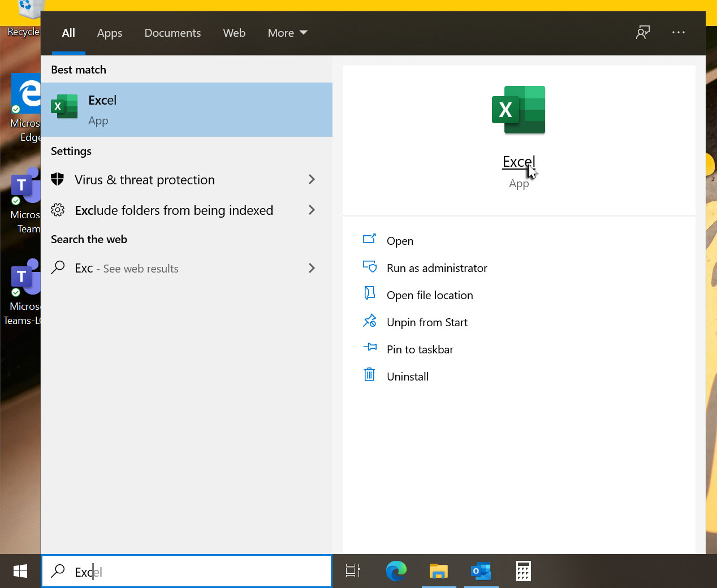This screenshot has width=717, height=588.
Task: Click the large Excel icon in preview pane
Action: (519, 110)
